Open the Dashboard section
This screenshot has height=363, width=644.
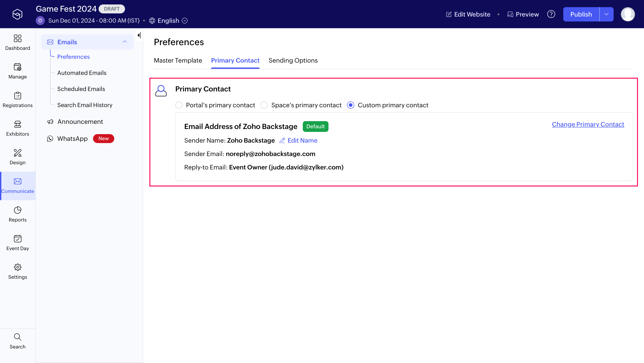click(17, 43)
